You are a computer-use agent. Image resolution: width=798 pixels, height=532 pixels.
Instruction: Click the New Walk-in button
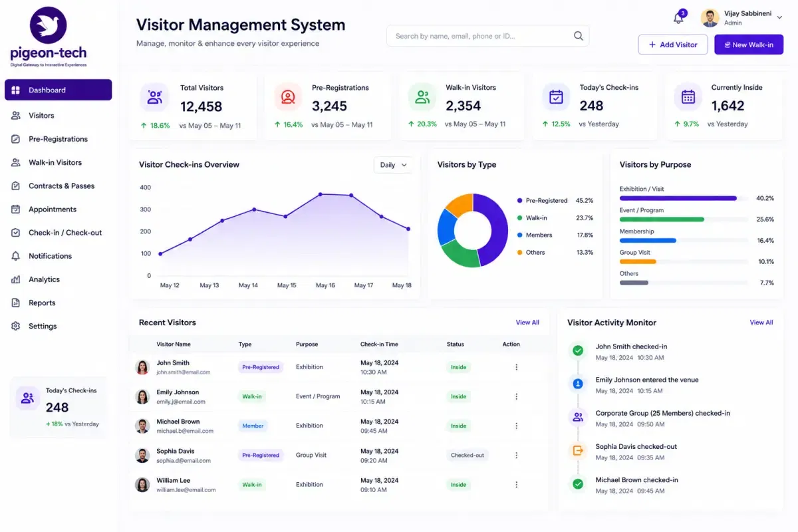pos(749,45)
